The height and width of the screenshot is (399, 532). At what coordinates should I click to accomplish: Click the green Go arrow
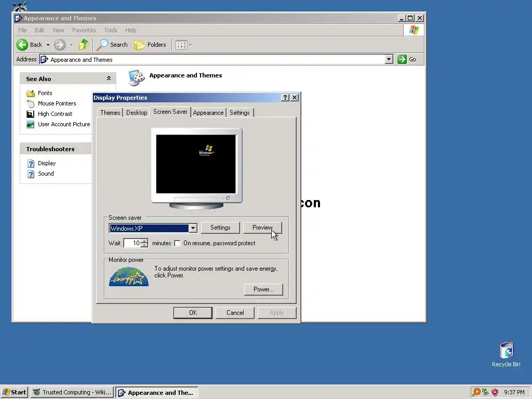pyautogui.click(x=402, y=59)
